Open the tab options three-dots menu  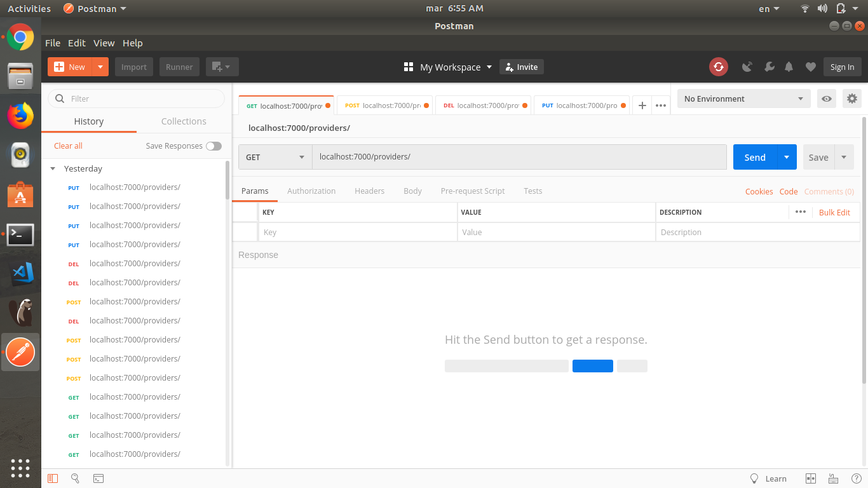(x=661, y=105)
